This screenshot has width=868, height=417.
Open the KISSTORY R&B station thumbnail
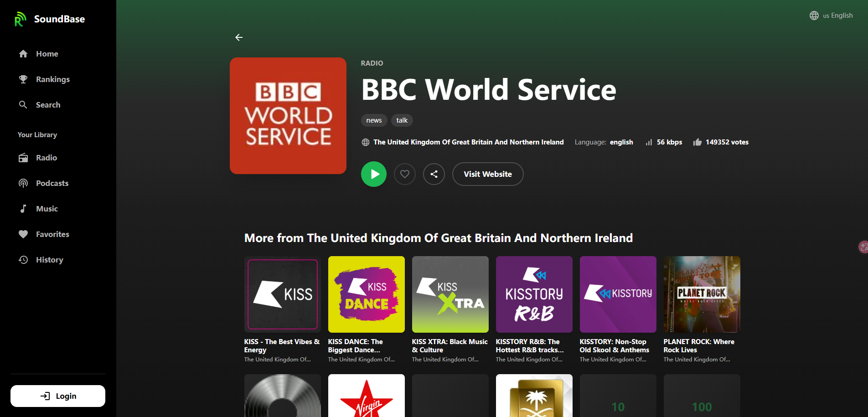pos(534,294)
